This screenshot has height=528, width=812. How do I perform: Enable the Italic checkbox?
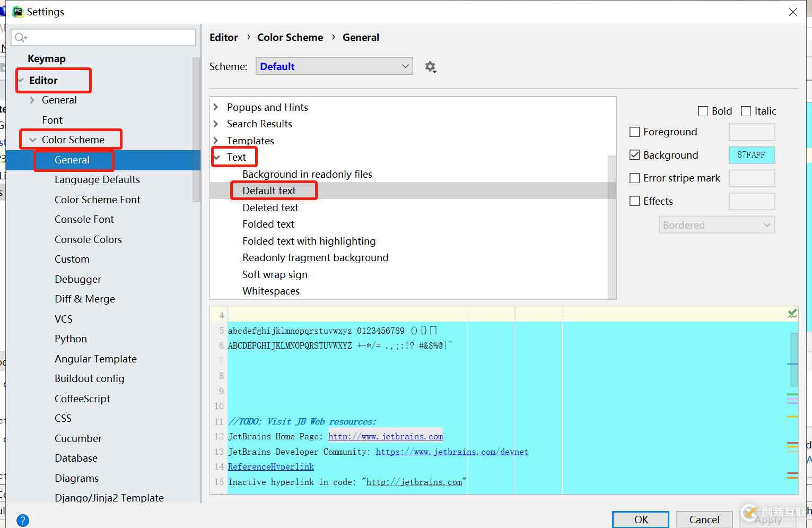coord(746,111)
